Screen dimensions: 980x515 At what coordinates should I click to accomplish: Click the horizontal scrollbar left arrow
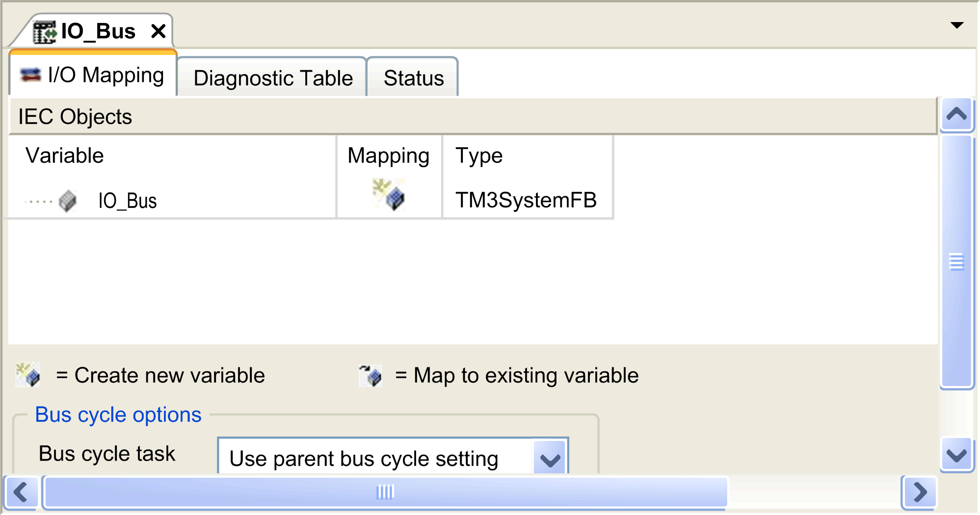[21, 492]
